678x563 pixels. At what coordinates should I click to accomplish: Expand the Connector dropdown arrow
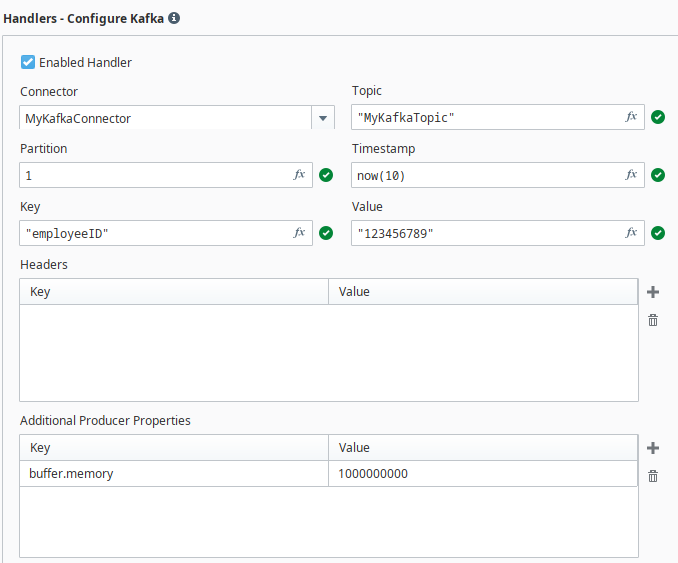(323, 118)
